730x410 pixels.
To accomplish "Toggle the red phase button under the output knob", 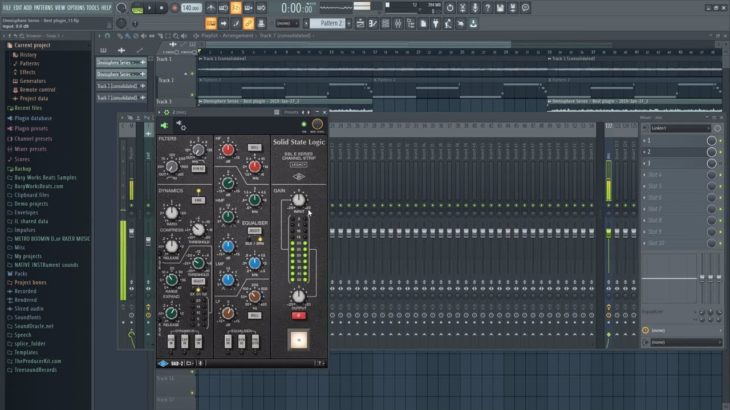I will coord(298,316).
